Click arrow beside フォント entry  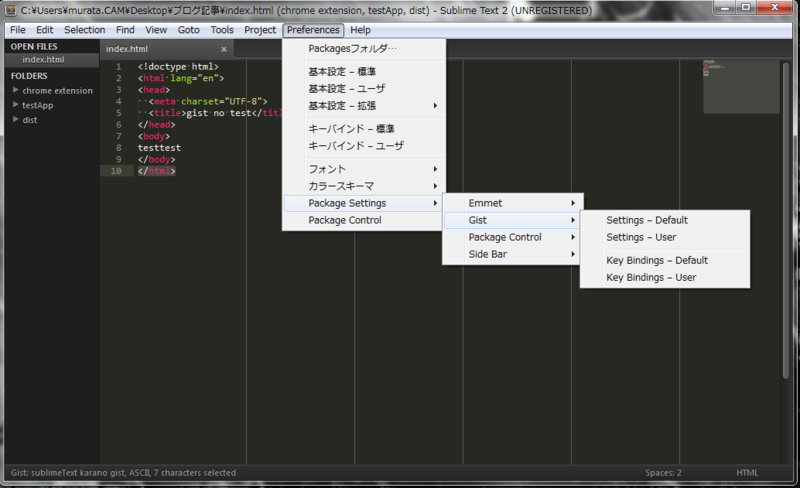(x=435, y=169)
